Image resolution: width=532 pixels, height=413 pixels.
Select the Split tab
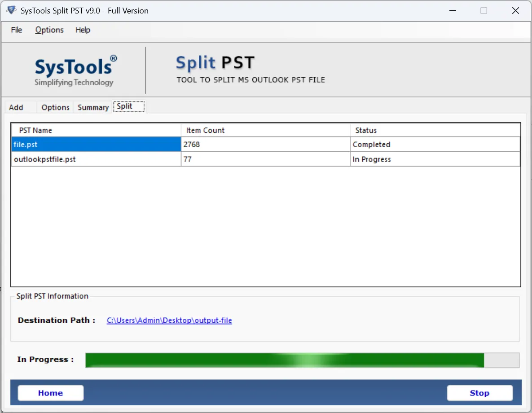click(128, 106)
